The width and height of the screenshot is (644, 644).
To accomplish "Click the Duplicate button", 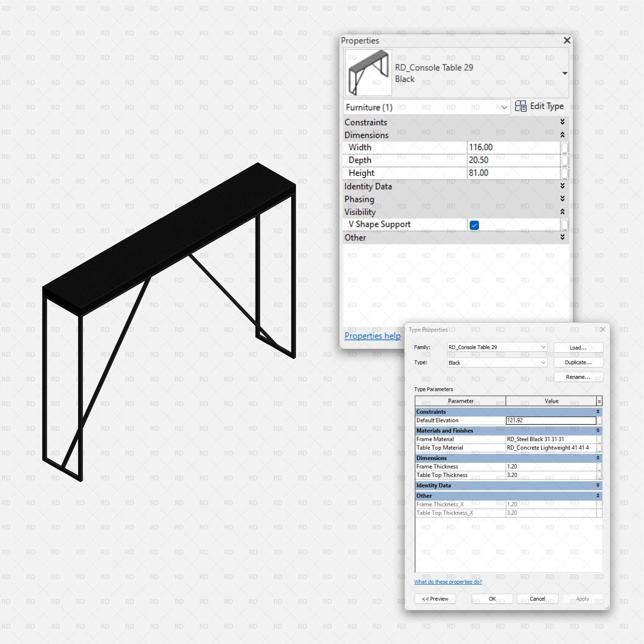I will point(578,362).
